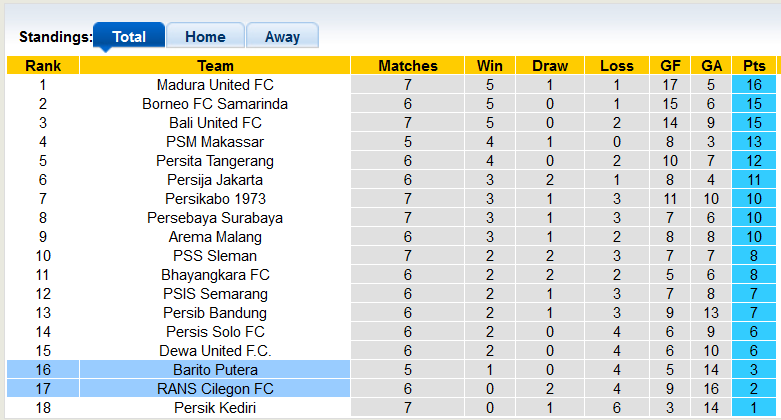Open Madura United FC team link

coord(215,85)
